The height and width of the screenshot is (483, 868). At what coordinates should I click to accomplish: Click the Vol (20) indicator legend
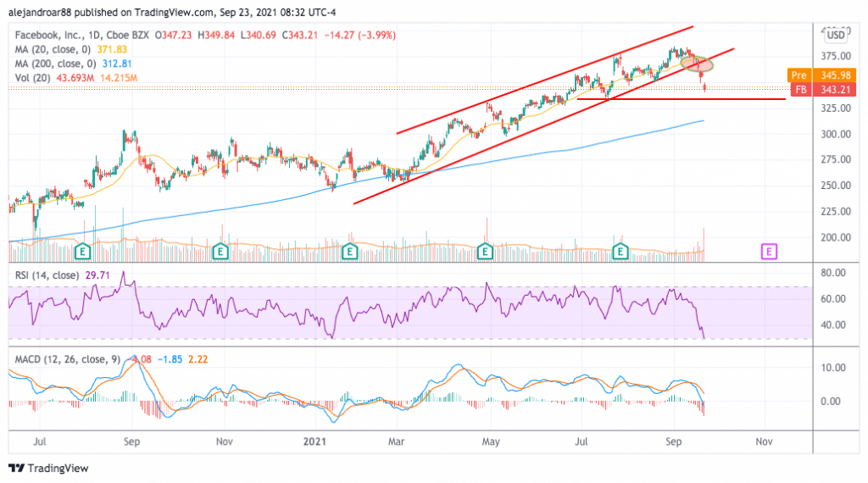tap(33, 78)
